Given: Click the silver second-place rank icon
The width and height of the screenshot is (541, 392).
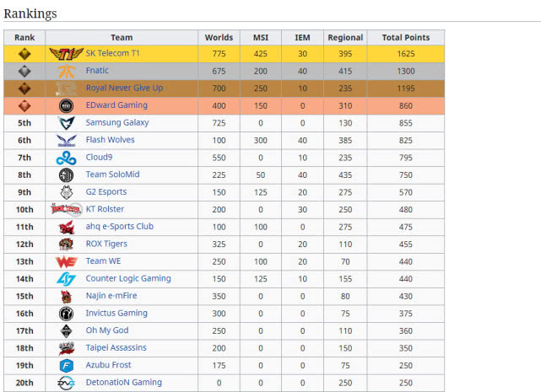Looking at the screenshot, I should coord(24,71).
